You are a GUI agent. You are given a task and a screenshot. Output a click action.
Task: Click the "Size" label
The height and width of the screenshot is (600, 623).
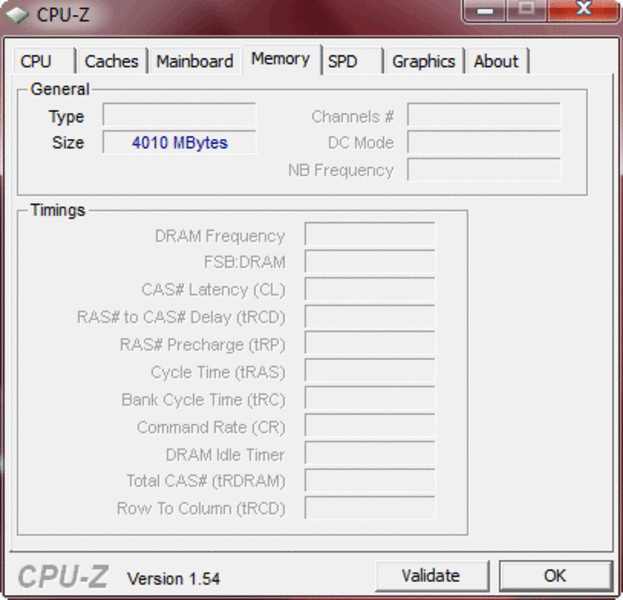pos(68,143)
